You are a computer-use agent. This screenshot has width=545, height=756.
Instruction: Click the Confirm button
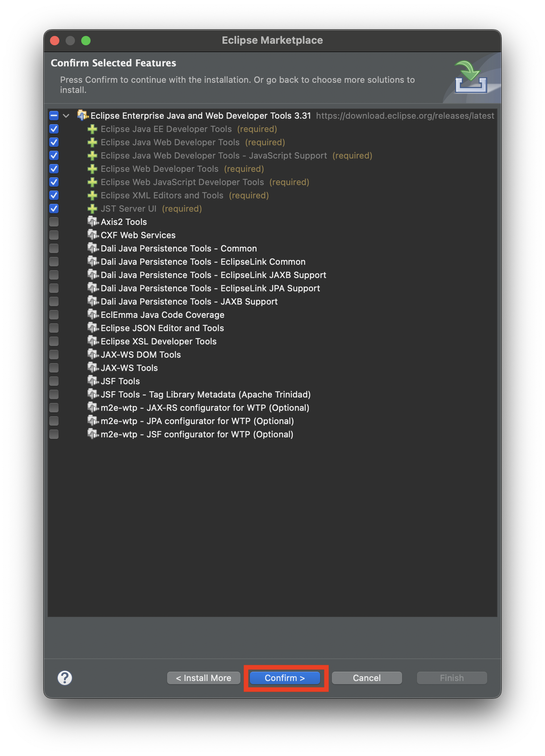285,678
